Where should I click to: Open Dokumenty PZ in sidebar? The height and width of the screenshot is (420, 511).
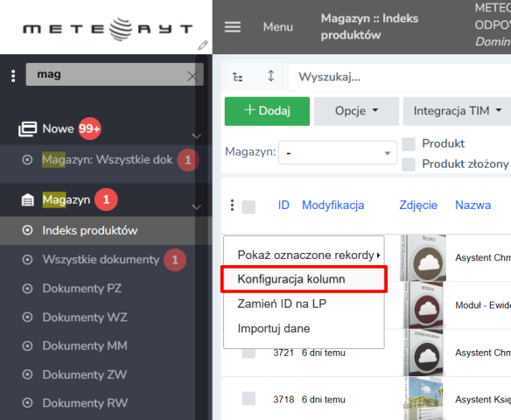(x=81, y=289)
